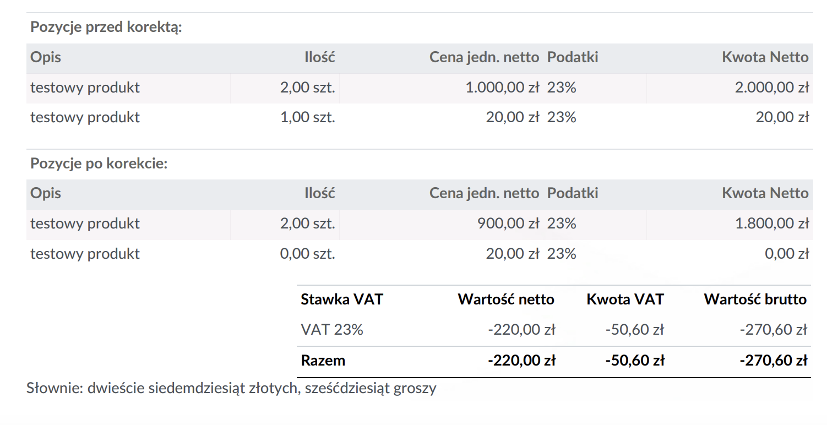Click the 0,00 szt. quantity cell
This screenshot has width=828, height=426.
307,254
